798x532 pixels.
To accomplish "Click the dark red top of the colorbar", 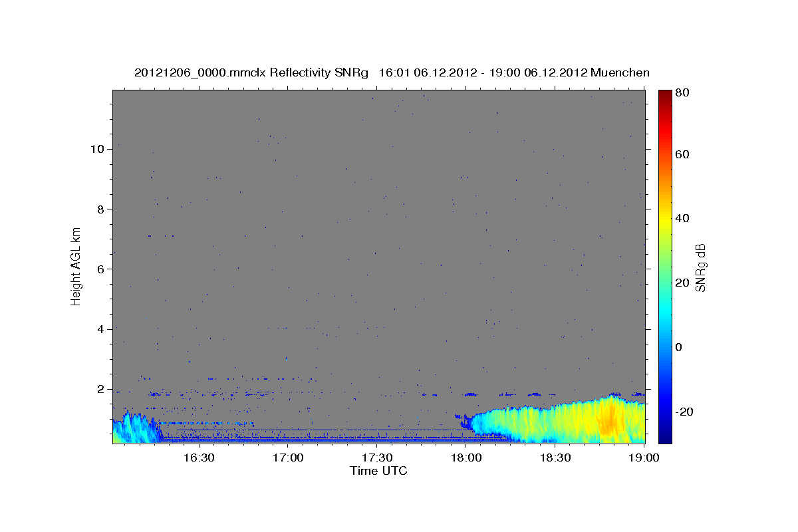I will (x=665, y=95).
